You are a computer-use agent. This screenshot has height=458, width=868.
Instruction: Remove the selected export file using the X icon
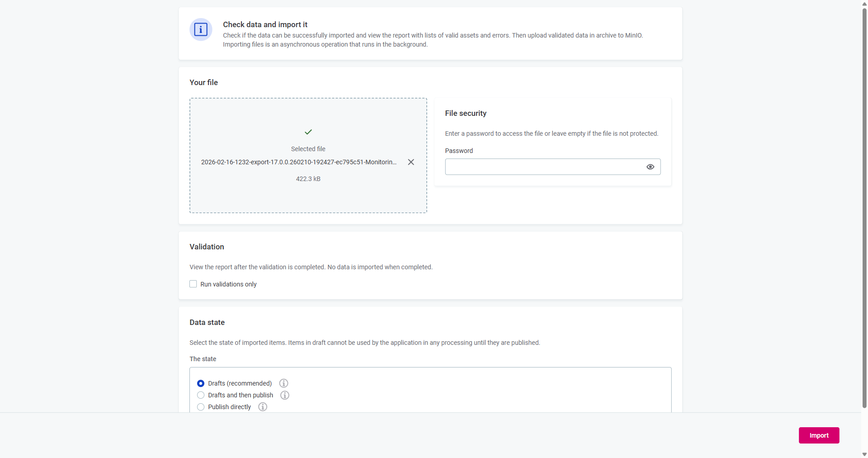[410, 162]
